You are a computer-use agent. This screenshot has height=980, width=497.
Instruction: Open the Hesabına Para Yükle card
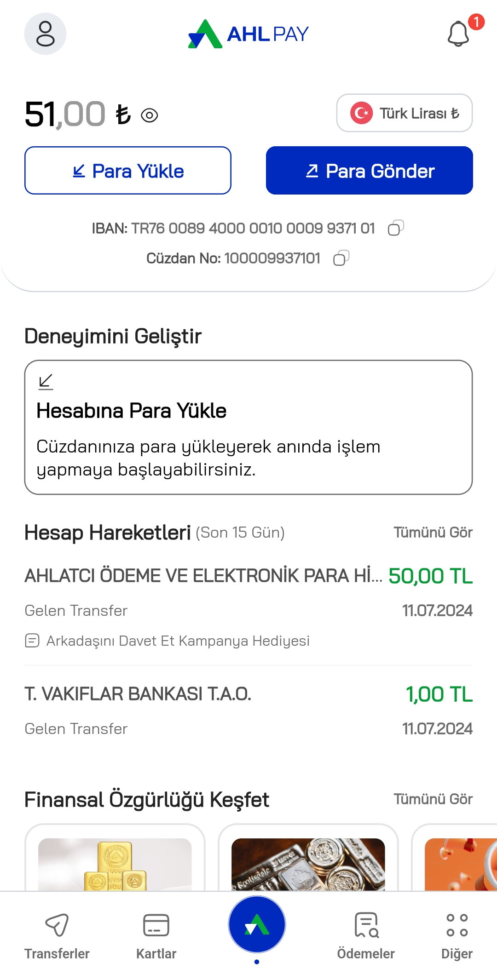[x=248, y=427]
